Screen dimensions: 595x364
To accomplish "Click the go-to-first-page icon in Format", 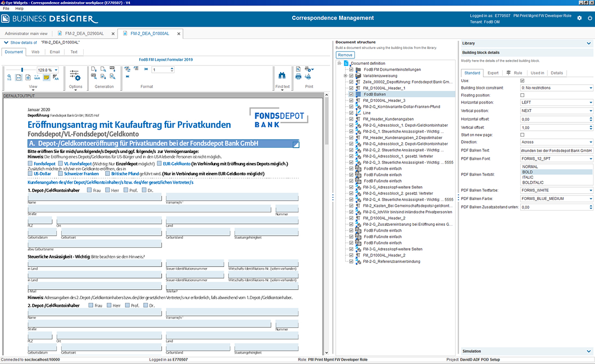I will coord(146,69).
